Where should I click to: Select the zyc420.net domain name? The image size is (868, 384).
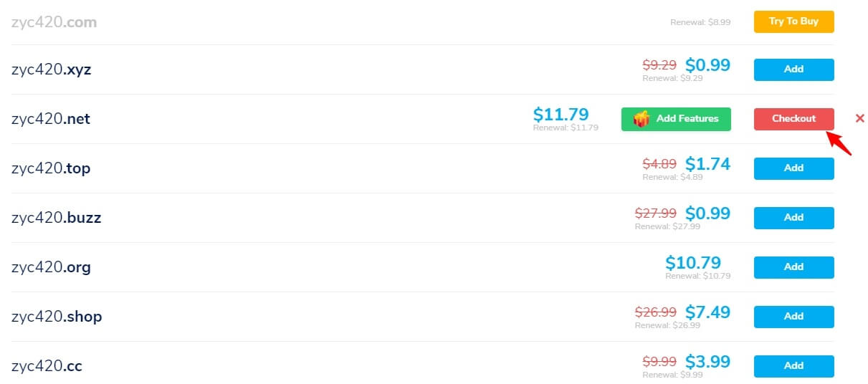coord(51,119)
